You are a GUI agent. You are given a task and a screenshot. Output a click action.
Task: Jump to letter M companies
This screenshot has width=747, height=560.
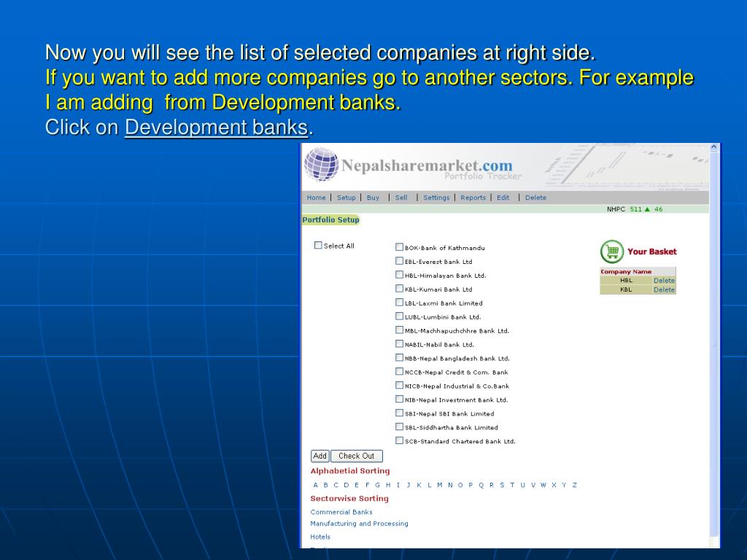coord(440,485)
